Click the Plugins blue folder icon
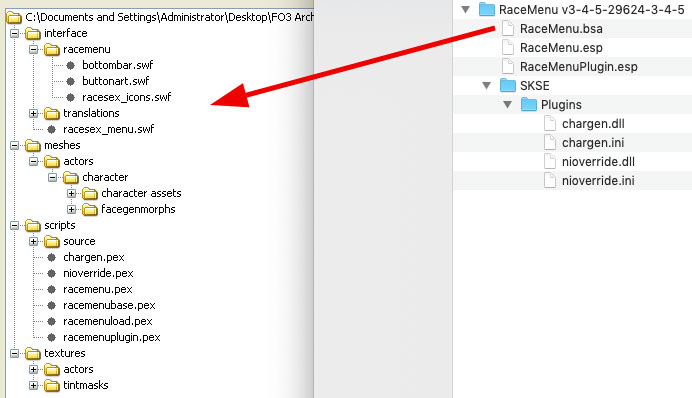The image size is (692, 398). 529,104
